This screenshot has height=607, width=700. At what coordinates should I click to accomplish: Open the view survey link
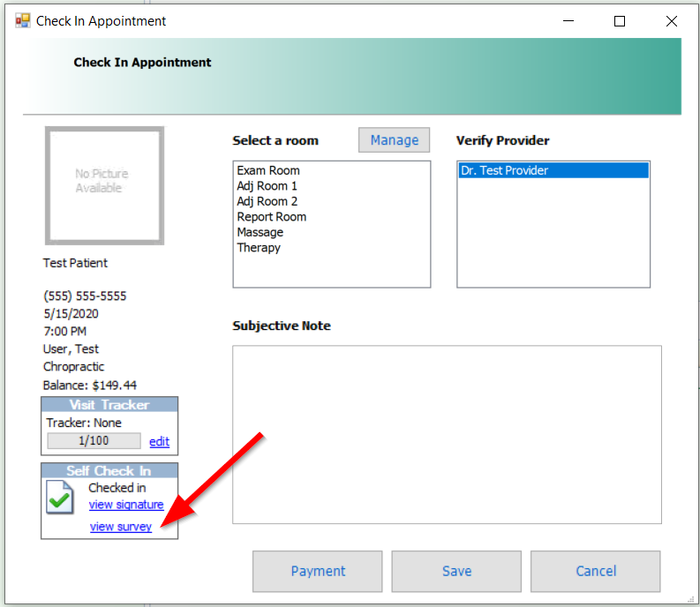[121, 527]
